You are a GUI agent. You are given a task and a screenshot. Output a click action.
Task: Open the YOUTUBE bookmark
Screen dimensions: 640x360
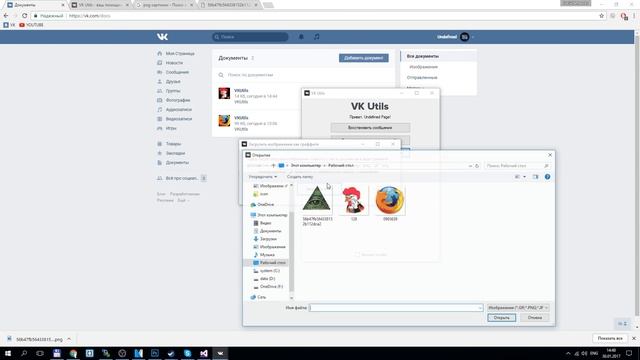pos(31,25)
